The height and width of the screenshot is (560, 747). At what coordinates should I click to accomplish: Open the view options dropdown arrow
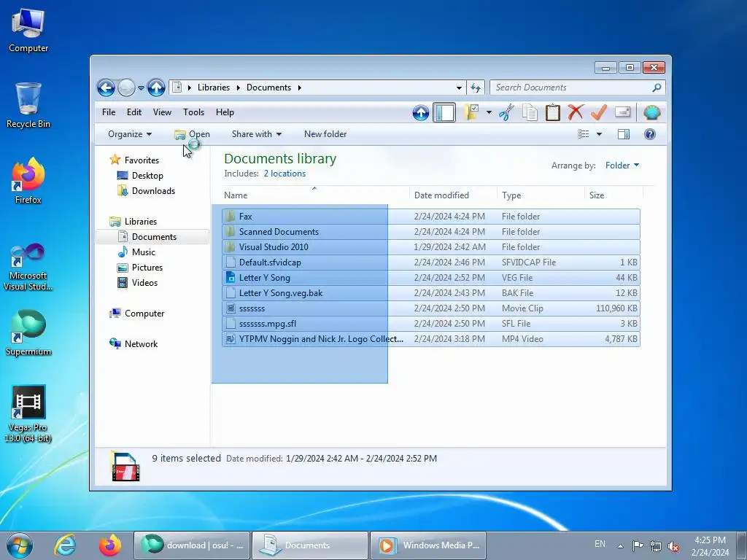click(x=600, y=134)
